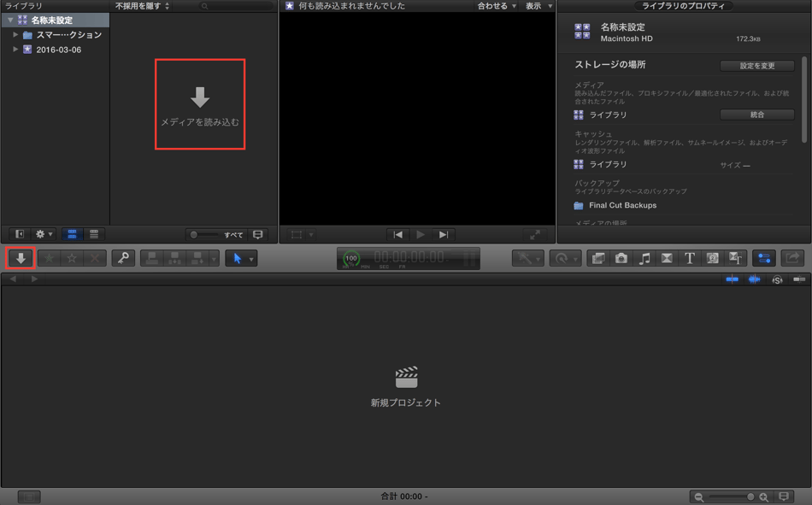The height and width of the screenshot is (505, 812).
Task: Switch browser to list view
Action: pos(94,234)
